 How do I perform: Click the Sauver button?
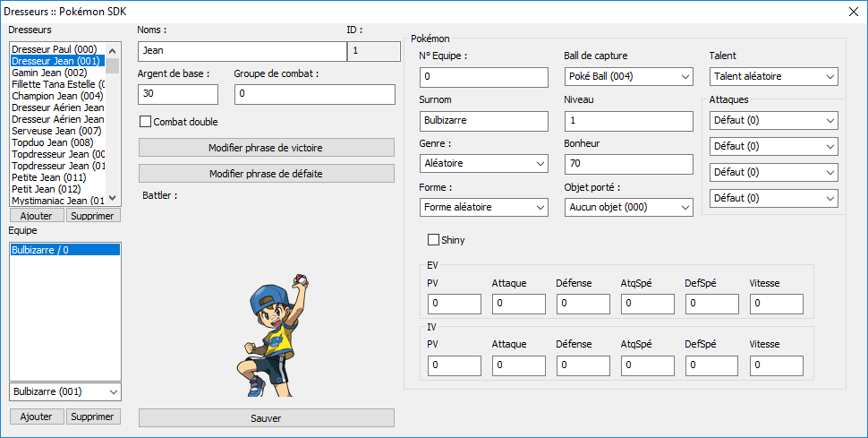[x=267, y=418]
